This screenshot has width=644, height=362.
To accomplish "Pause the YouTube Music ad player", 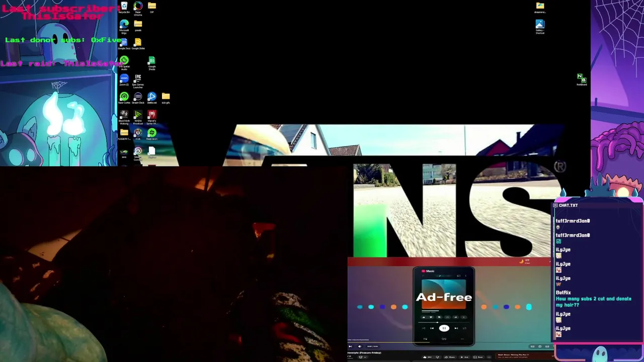I will click(444, 328).
